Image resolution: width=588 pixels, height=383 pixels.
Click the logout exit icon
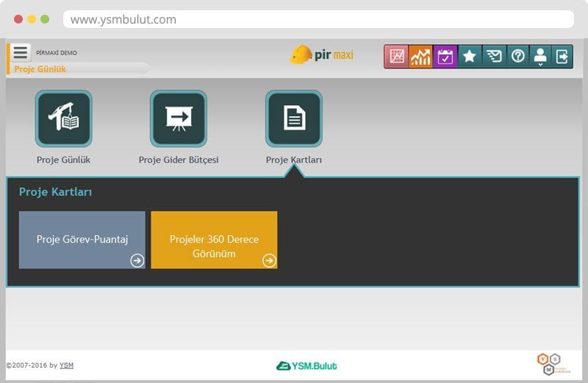562,57
